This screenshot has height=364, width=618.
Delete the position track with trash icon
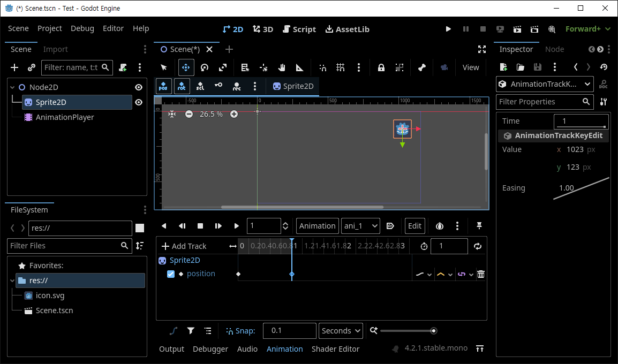(x=481, y=274)
